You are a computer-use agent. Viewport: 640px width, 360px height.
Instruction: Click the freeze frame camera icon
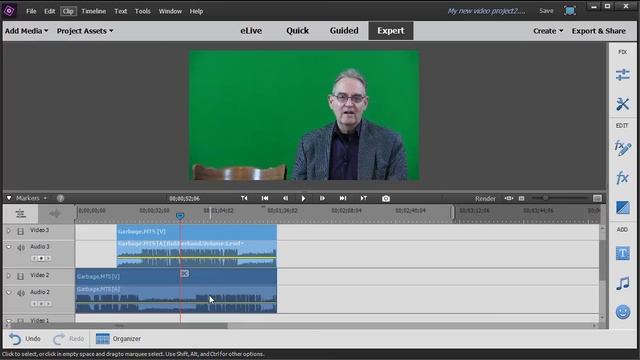point(386,198)
